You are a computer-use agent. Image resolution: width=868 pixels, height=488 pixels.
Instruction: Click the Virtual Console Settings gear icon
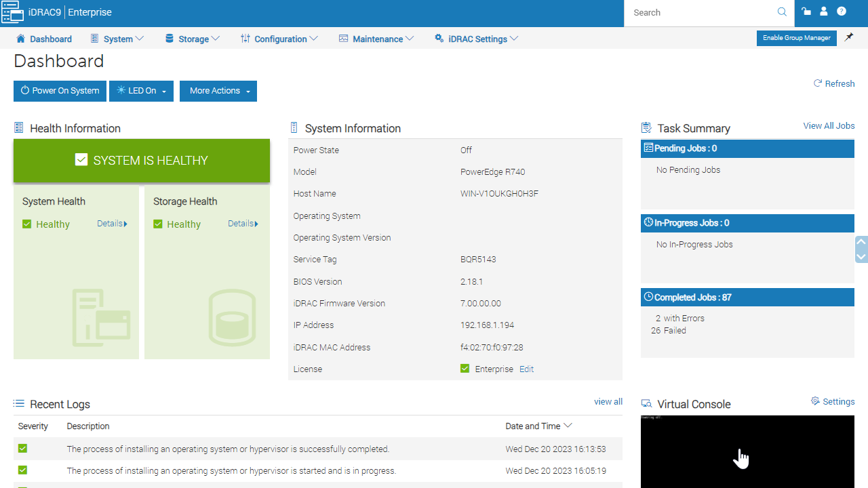coord(816,401)
